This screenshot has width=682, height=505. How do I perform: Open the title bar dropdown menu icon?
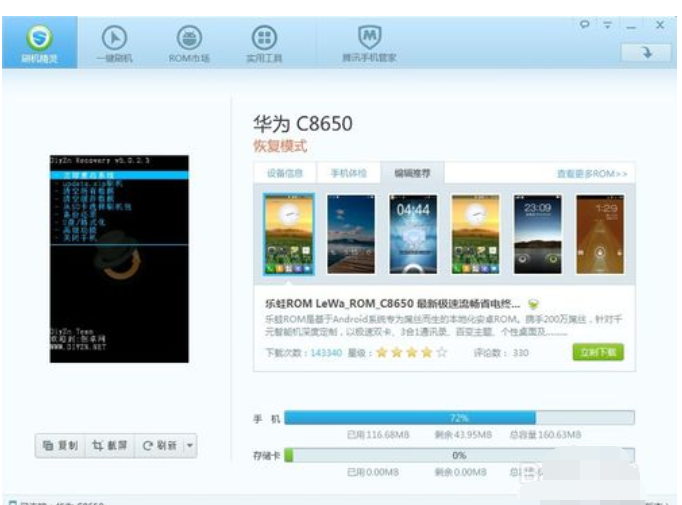pyautogui.click(x=607, y=25)
